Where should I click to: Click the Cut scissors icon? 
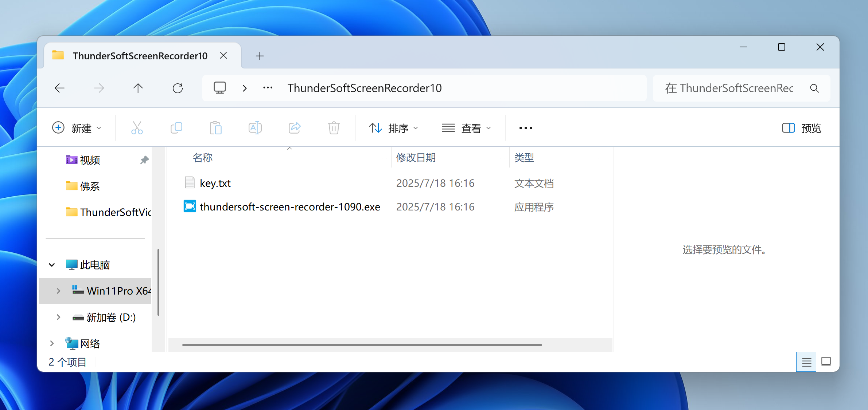pos(137,128)
